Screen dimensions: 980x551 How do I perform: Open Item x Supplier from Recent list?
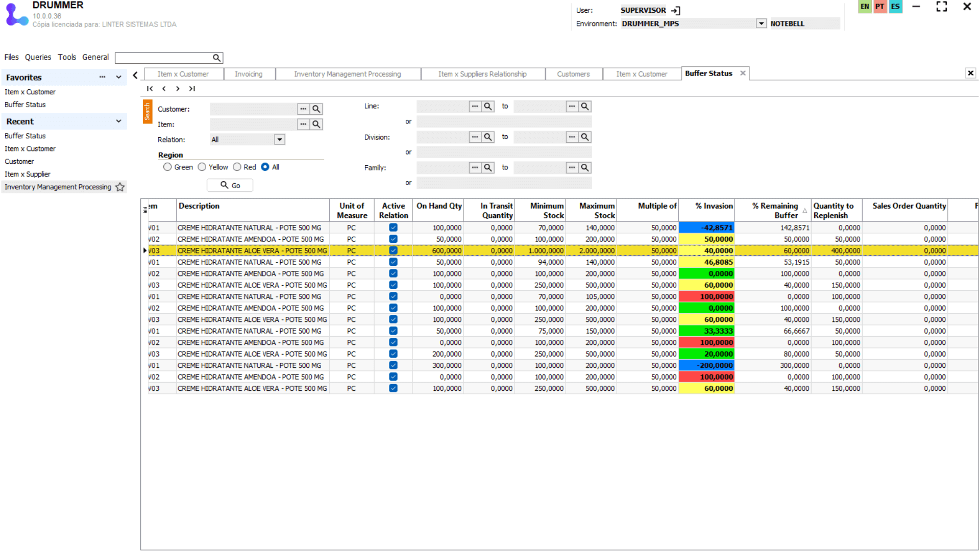pos(28,174)
